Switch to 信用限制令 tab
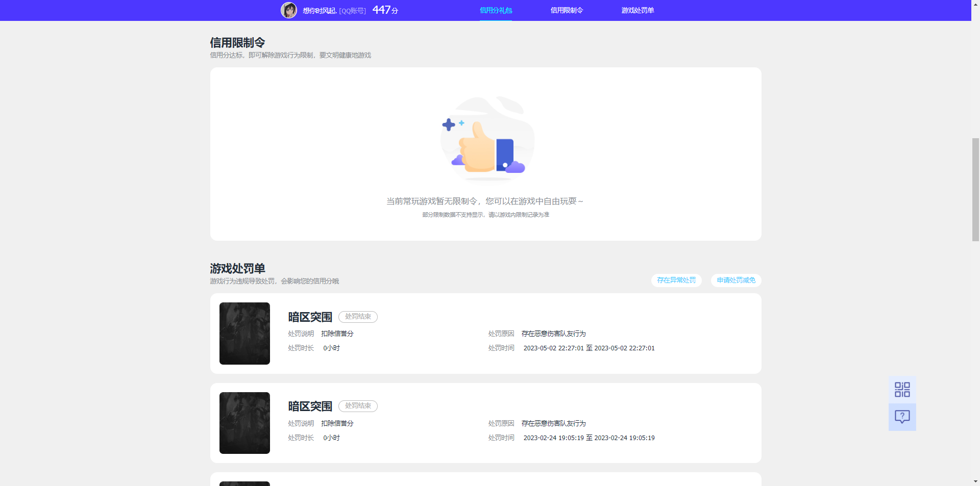Image resolution: width=980 pixels, height=486 pixels. [x=567, y=10]
